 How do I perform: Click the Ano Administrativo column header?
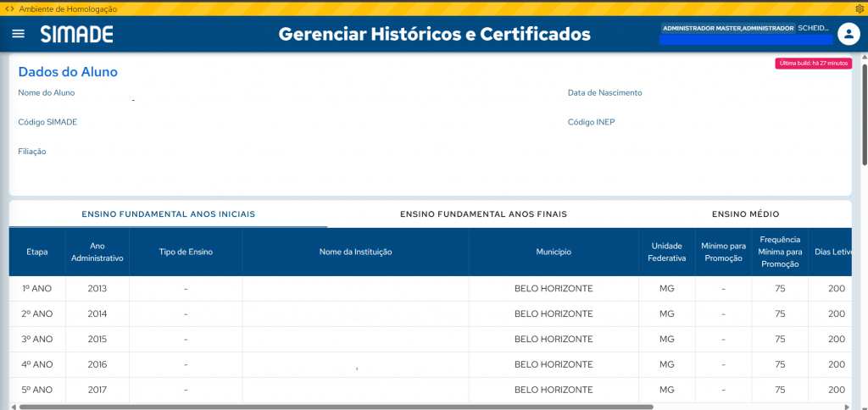point(97,252)
